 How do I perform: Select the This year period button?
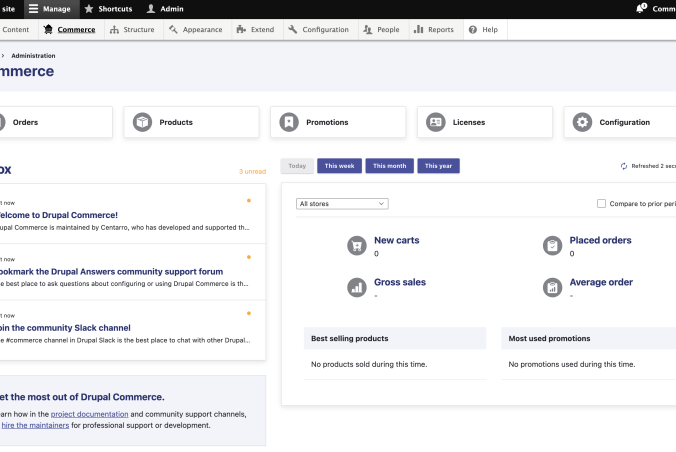(x=438, y=166)
